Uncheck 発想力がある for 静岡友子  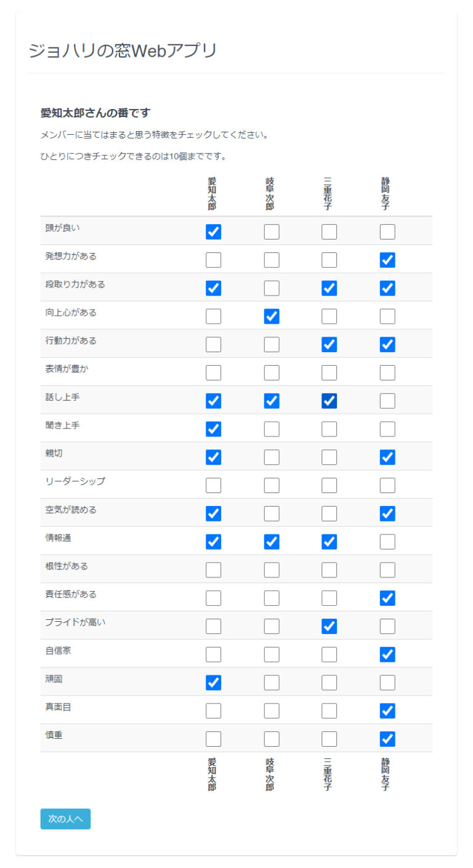(x=387, y=260)
